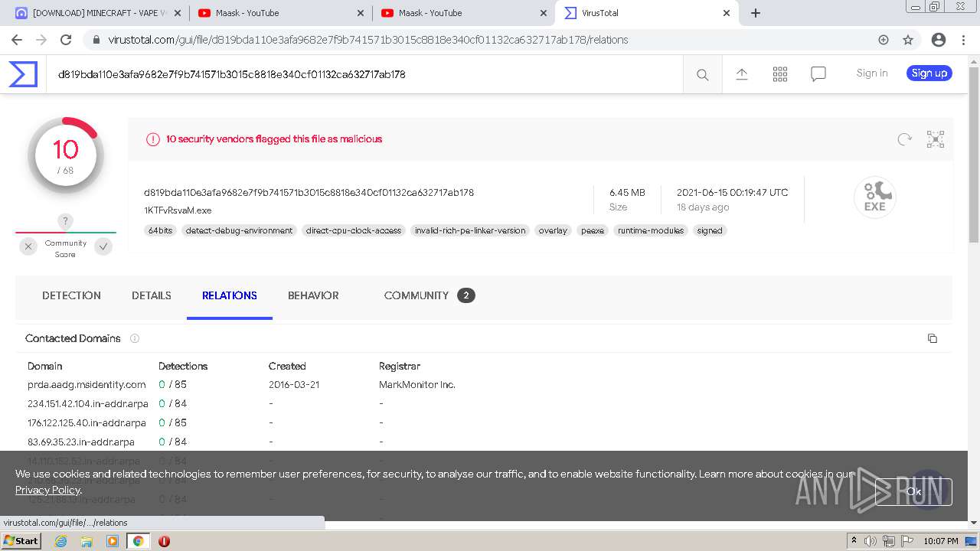Viewport: 980px width, 551px height.
Task: Select the RELATIONS tab
Action: [230, 295]
